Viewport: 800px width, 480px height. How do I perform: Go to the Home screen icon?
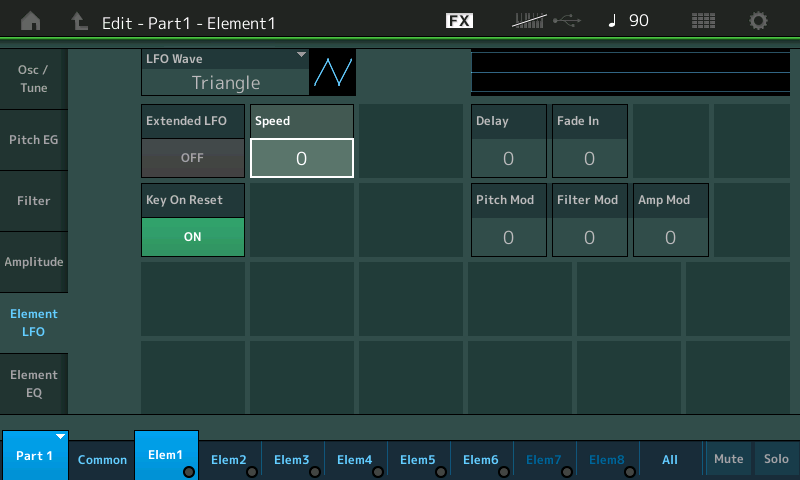(x=32, y=21)
